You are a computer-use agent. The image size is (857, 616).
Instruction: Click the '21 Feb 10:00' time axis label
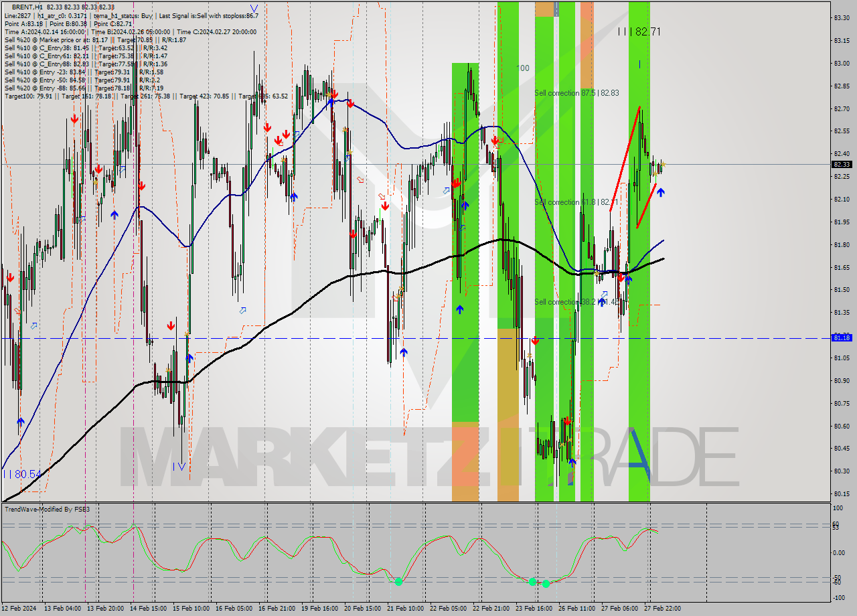[x=405, y=609]
